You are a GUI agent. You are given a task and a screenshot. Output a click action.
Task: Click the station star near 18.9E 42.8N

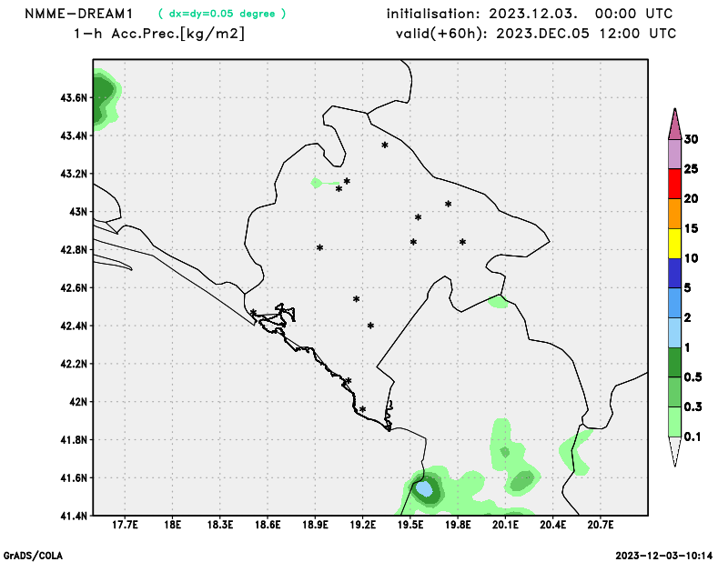[320, 248]
